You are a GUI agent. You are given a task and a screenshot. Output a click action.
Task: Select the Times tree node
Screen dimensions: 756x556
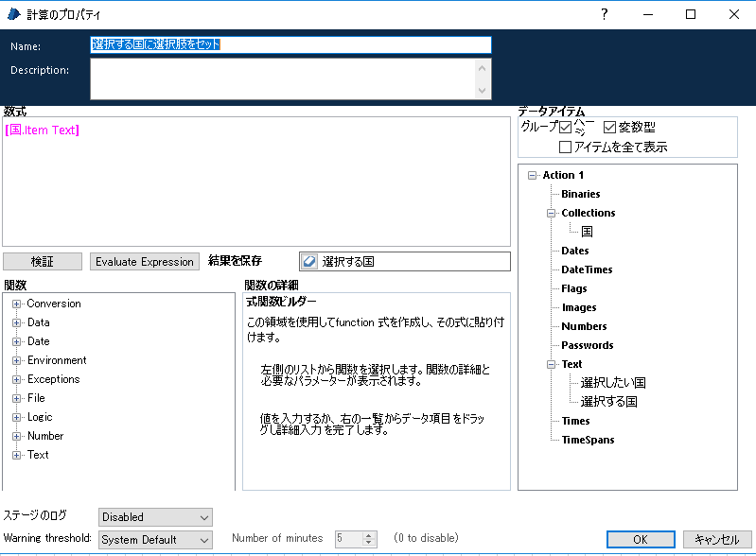[575, 421]
